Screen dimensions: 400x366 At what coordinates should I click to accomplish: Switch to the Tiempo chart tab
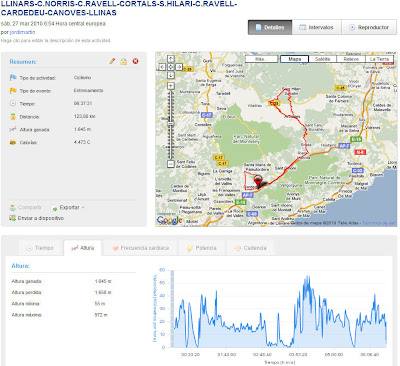click(40, 248)
